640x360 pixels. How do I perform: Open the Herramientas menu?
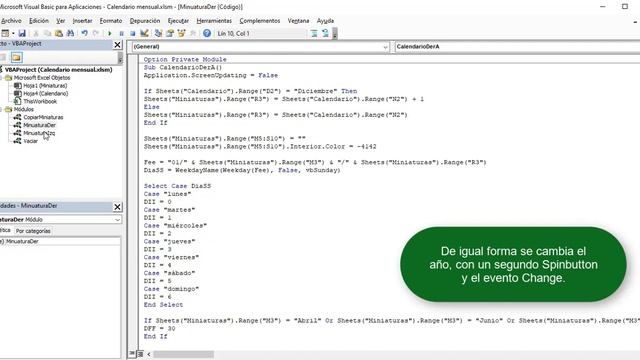(214, 21)
